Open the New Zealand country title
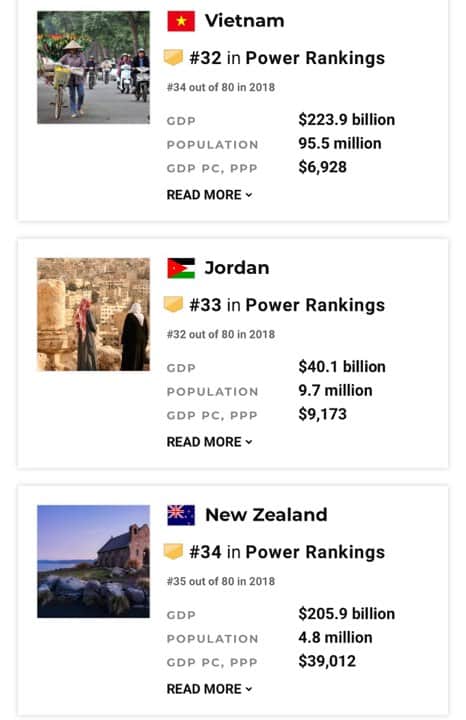Viewport: 466px width, 720px height. click(x=266, y=515)
